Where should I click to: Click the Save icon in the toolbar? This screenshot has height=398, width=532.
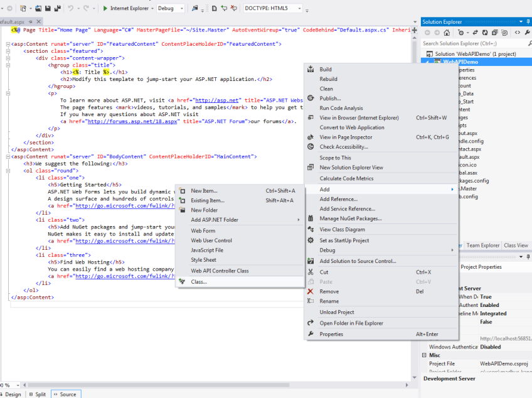(x=47, y=8)
